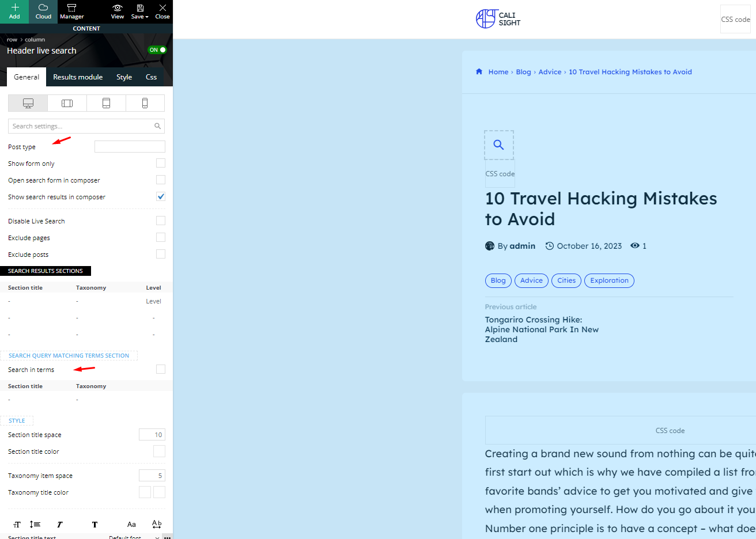Screen dimensions: 756x539
Task: Select phone viewport icon
Action: (145, 103)
